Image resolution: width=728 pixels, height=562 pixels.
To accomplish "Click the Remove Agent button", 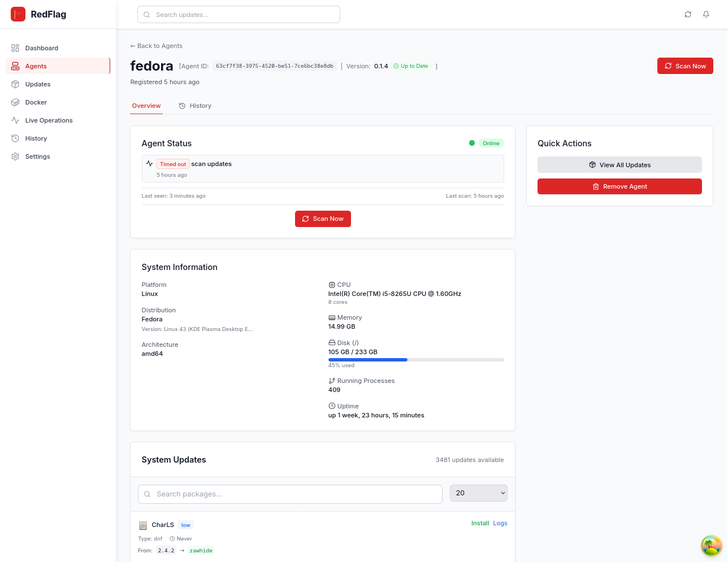I will 619,186.
